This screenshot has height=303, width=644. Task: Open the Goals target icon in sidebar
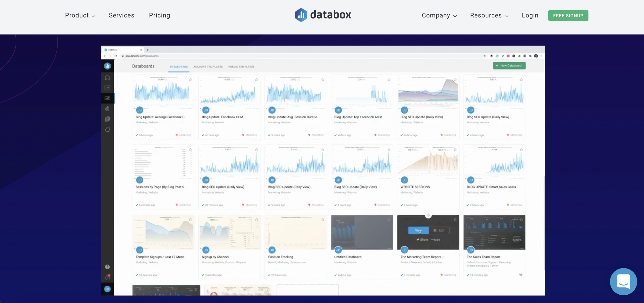(107, 108)
